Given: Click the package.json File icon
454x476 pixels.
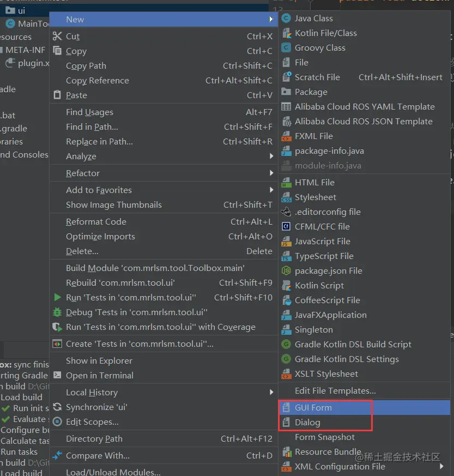Looking at the screenshot, I should tap(286, 271).
